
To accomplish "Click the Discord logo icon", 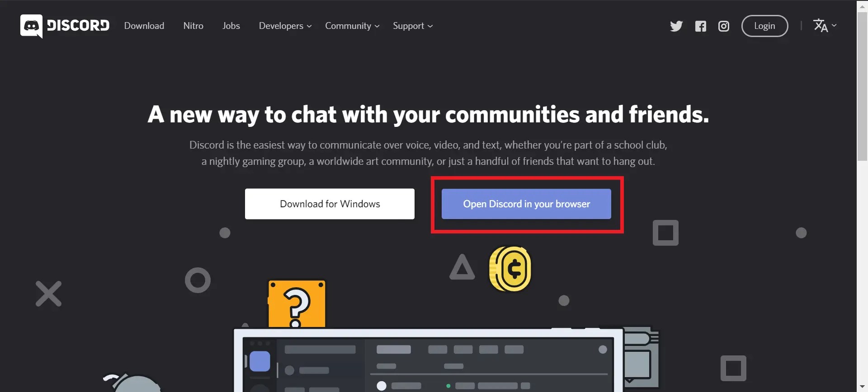I will 31,26.
